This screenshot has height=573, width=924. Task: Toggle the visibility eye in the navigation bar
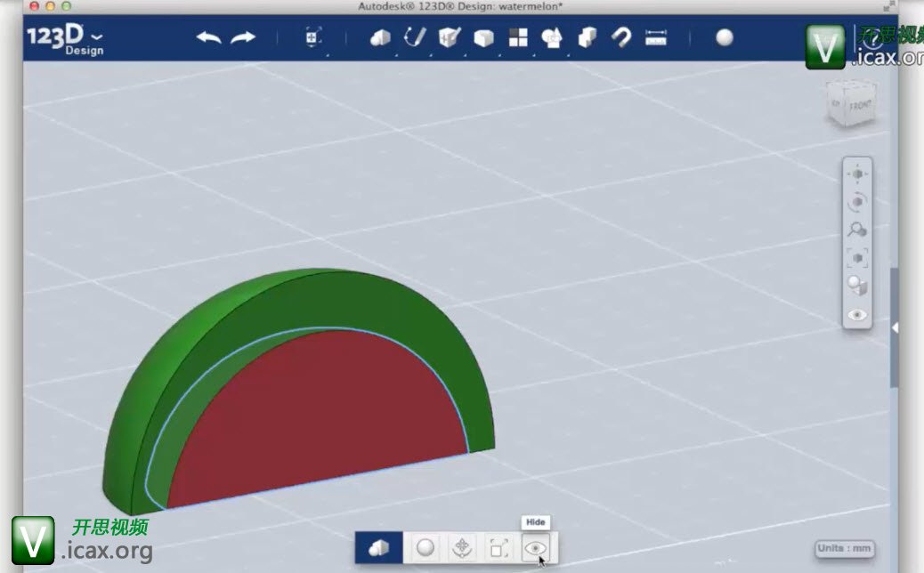click(x=857, y=315)
